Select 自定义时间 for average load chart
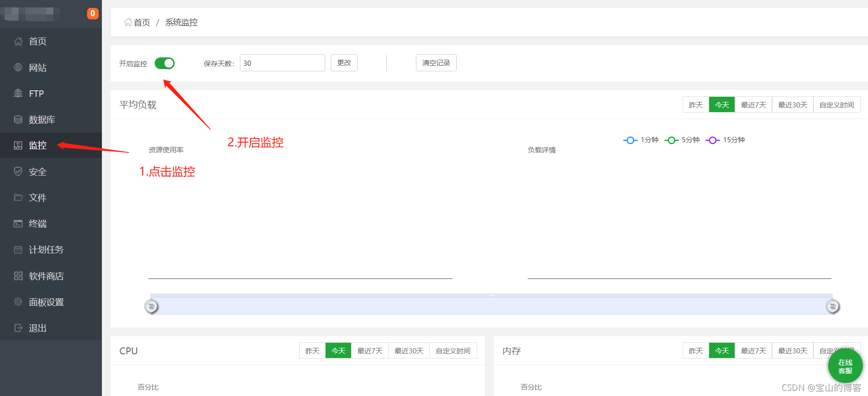Screen dimensions: 868x396 pyautogui.click(x=837, y=105)
